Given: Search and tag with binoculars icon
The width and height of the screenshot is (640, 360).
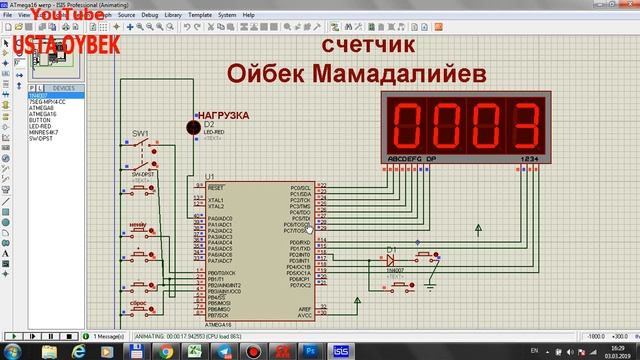Looking at the screenshot, I should click(x=348, y=27).
